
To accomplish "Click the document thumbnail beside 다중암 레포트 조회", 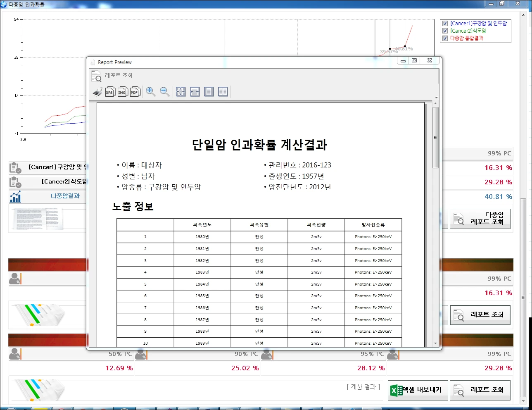I will pos(38,219).
